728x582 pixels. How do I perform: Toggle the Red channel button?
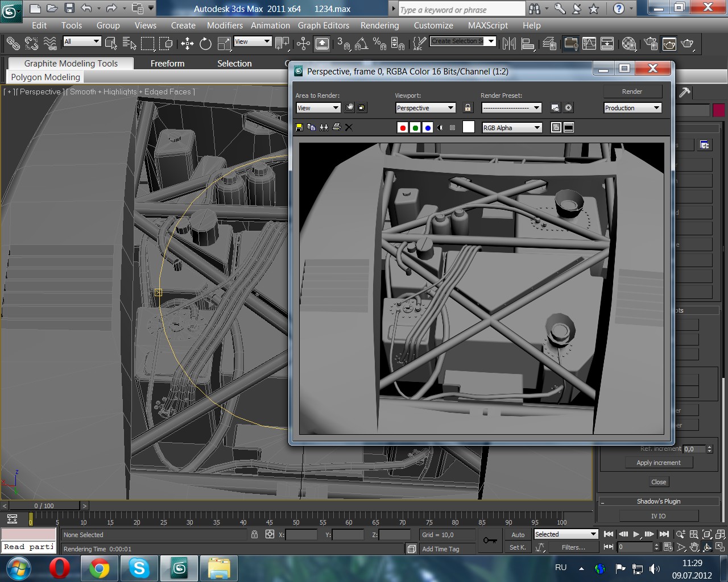click(x=403, y=128)
